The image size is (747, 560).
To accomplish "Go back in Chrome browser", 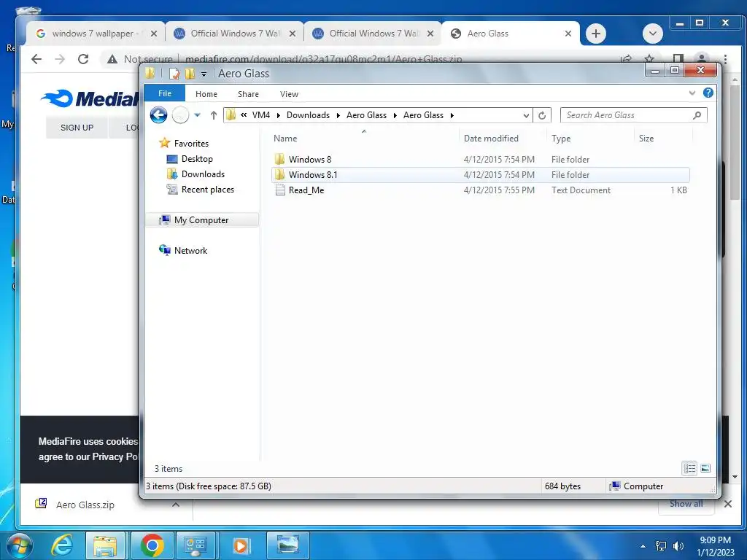I will click(36, 59).
